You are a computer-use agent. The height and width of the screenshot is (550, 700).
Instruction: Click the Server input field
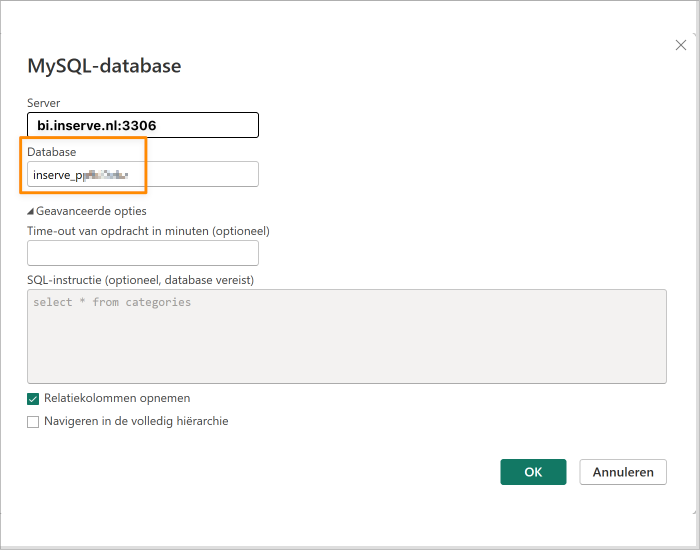point(143,125)
